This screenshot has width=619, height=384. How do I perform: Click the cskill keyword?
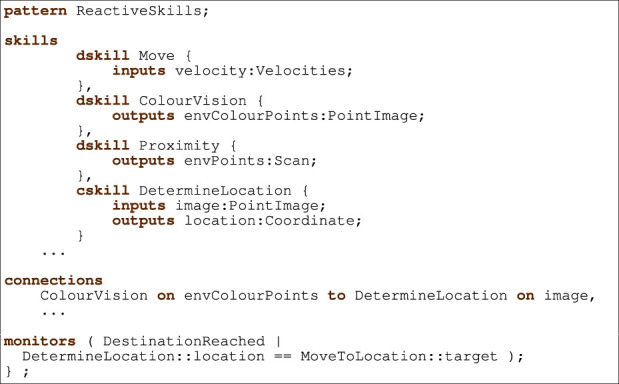click(x=103, y=191)
